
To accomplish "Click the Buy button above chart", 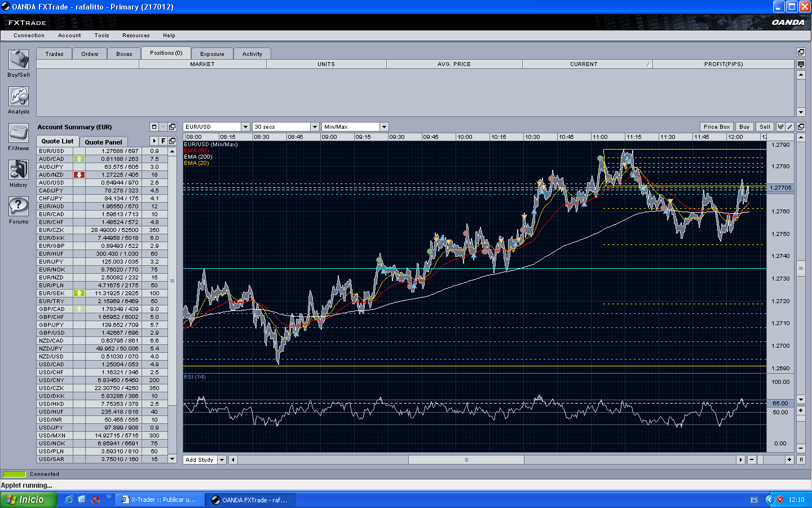I will click(x=744, y=127).
